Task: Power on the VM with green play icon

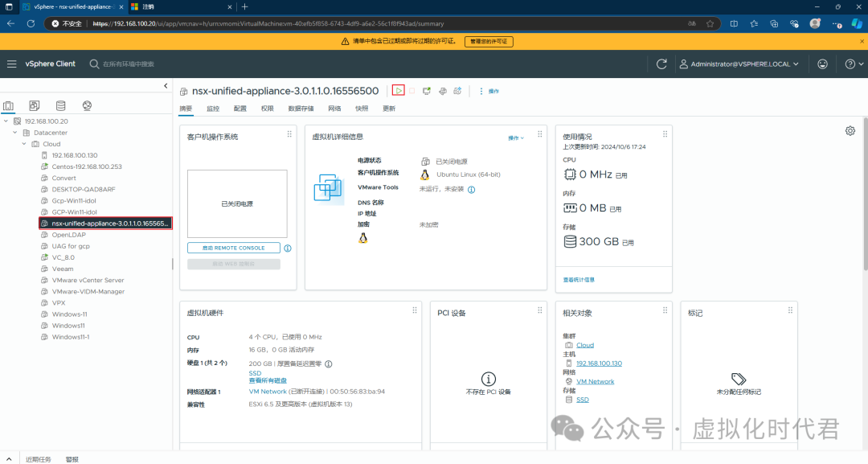Action: (x=399, y=91)
